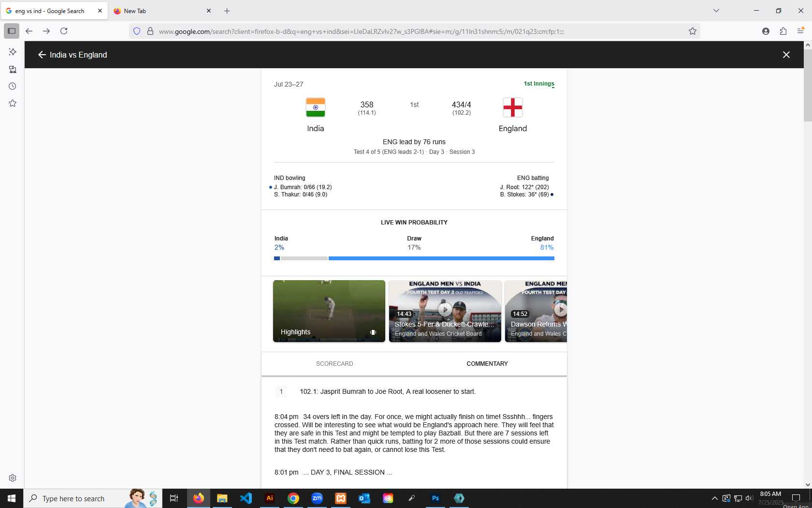Play the Stokes 5-Fer & Duckett-Crawley video
This screenshot has height=508, width=812.
(x=445, y=311)
